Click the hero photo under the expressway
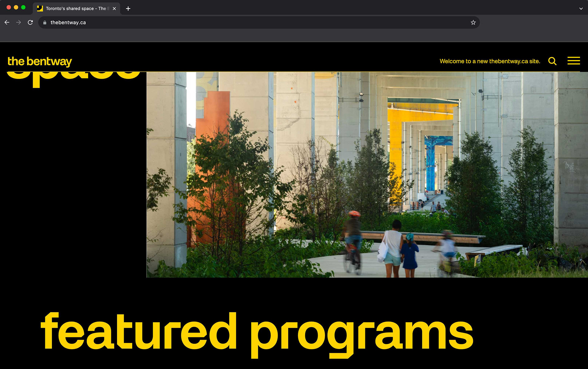The width and height of the screenshot is (588, 369). [x=367, y=175]
